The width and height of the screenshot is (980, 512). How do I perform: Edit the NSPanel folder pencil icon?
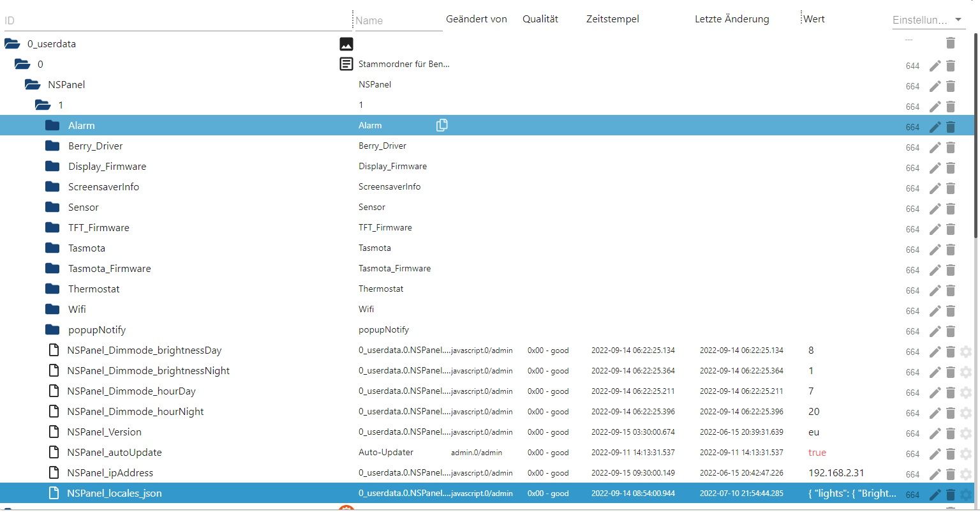click(x=935, y=86)
